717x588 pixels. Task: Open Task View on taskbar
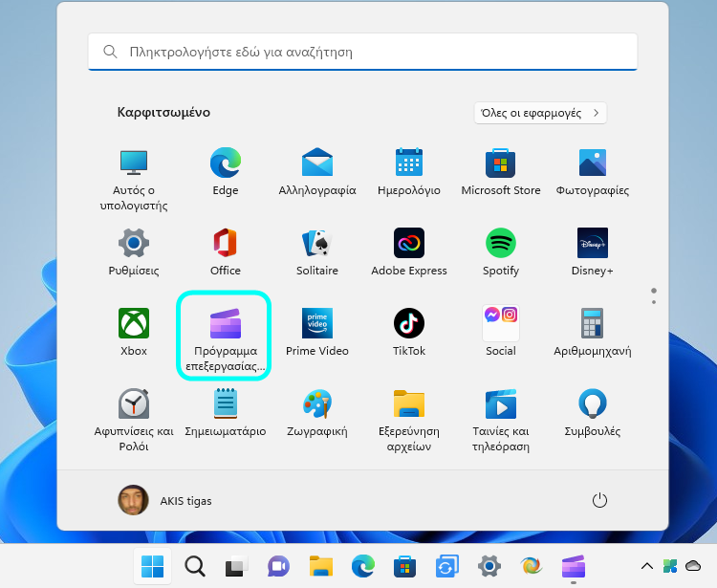tap(237, 567)
